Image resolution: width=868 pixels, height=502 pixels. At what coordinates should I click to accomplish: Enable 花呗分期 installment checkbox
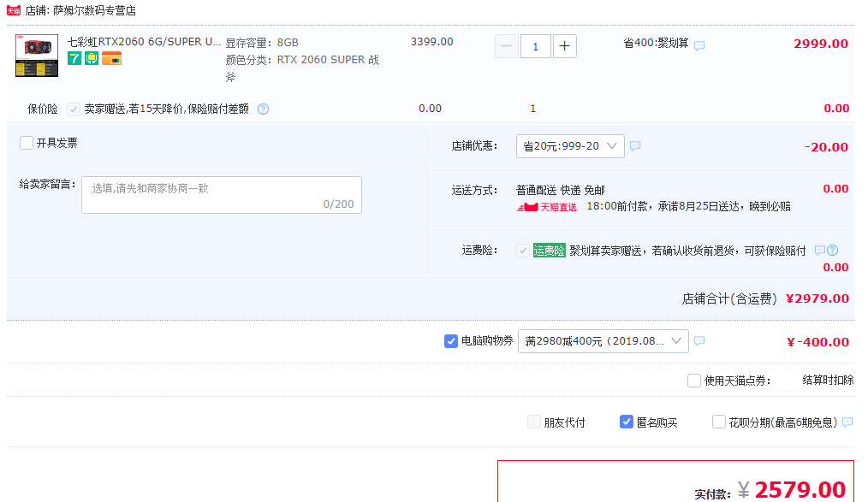coord(718,422)
